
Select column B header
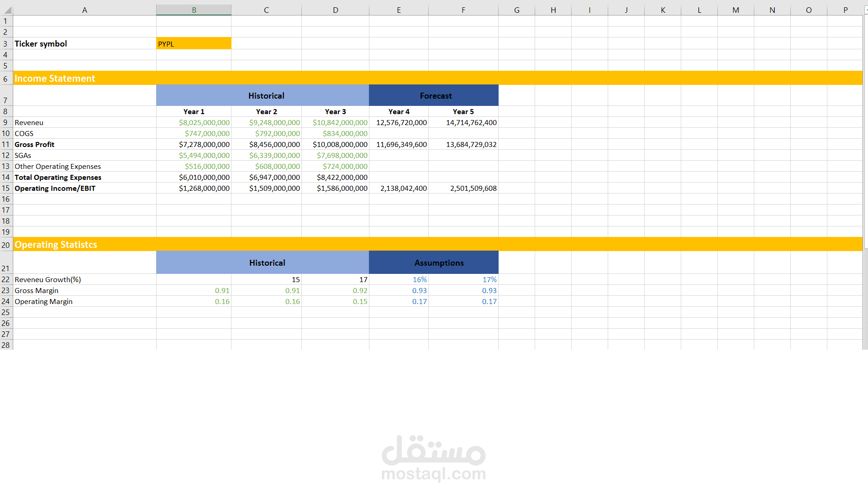194,10
